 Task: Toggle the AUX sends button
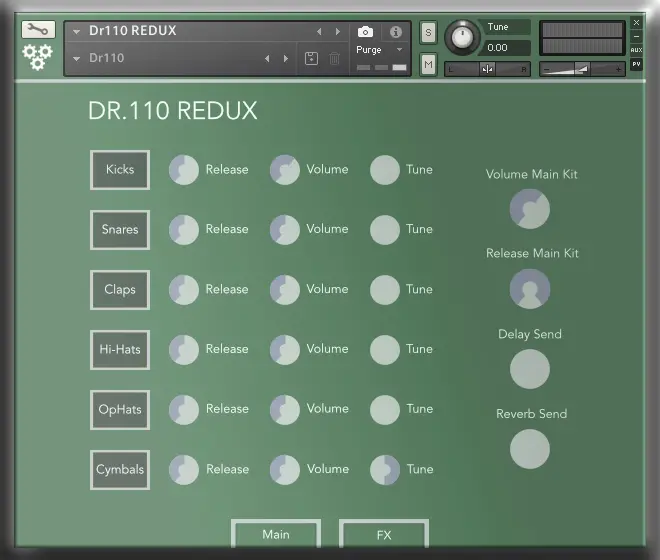click(x=636, y=50)
